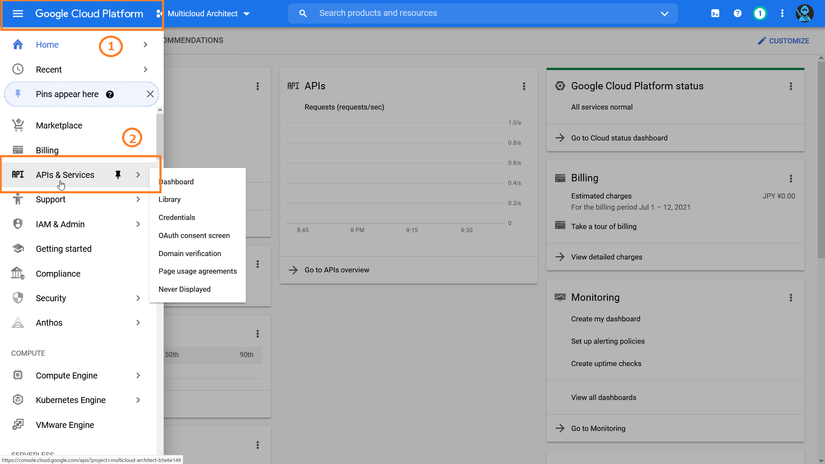Open the Billing card's three-dot menu

(791, 179)
